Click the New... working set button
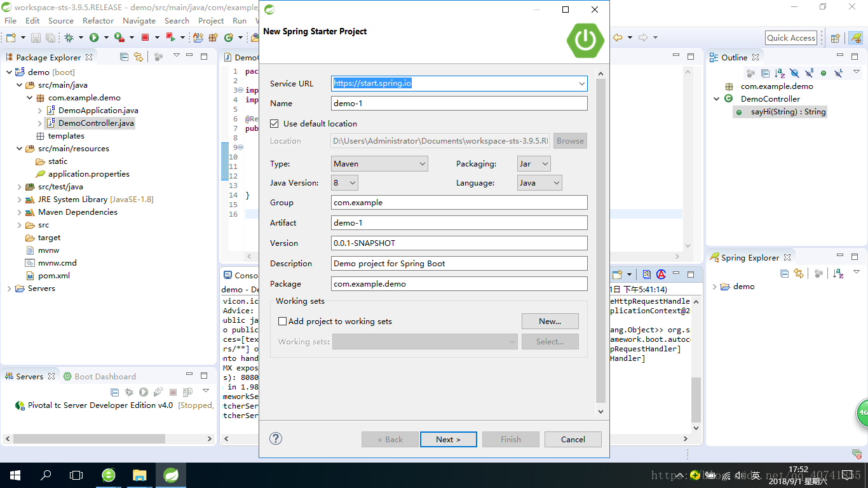 click(550, 321)
